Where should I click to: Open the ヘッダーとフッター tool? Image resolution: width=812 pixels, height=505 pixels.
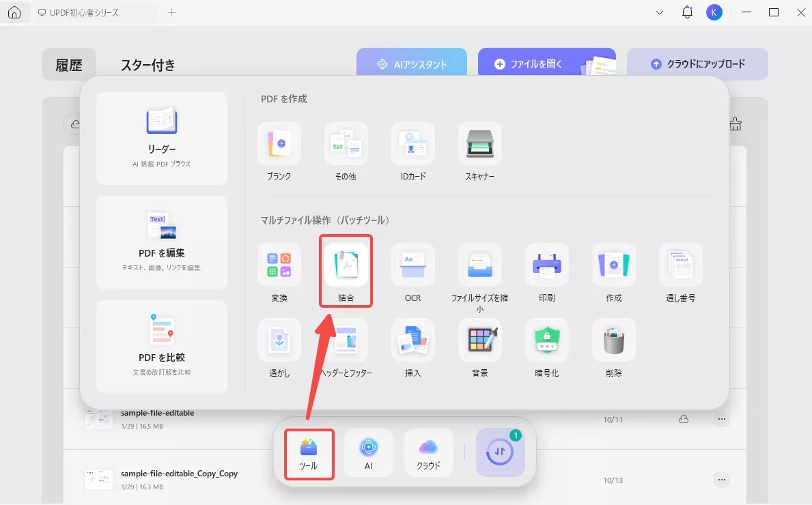(x=346, y=346)
